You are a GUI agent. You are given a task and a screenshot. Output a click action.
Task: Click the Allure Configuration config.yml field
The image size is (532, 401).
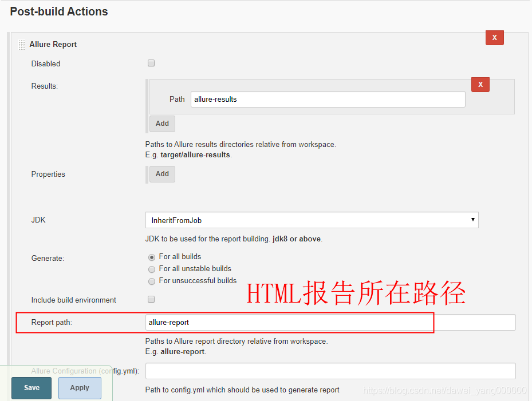pos(330,371)
